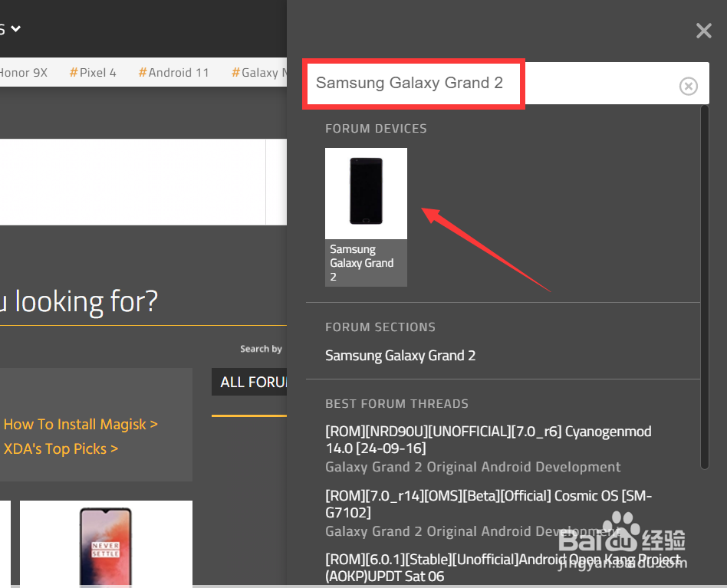Screen dimensions: 727x588
Task: Open How To Install Magisk link
Action: 81,424
